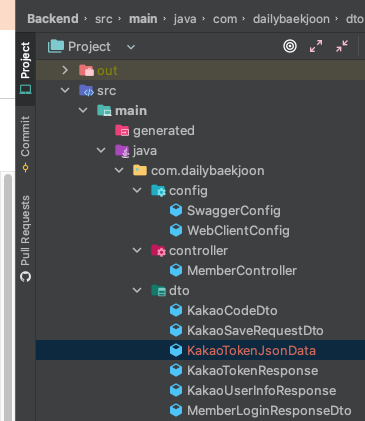The height and width of the screenshot is (421, 365).
Task: Click src in the breadcrumb bar
Action: pos(104,19)
